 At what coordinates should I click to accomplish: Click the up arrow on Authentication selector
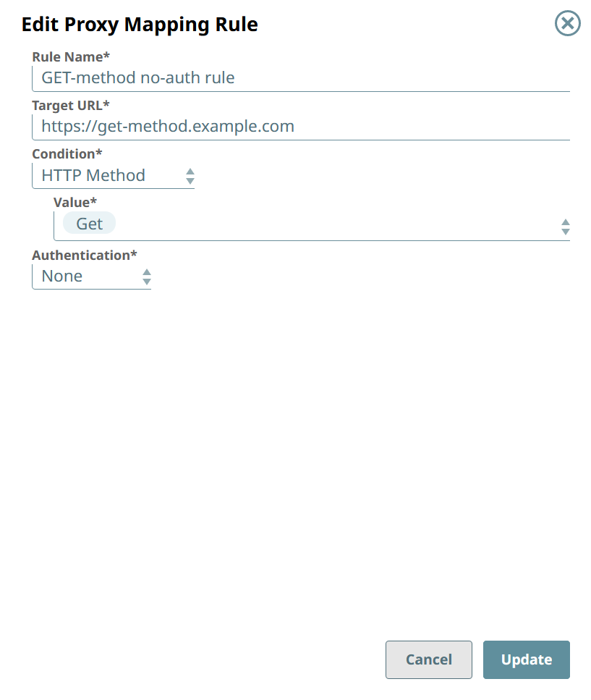146,272
